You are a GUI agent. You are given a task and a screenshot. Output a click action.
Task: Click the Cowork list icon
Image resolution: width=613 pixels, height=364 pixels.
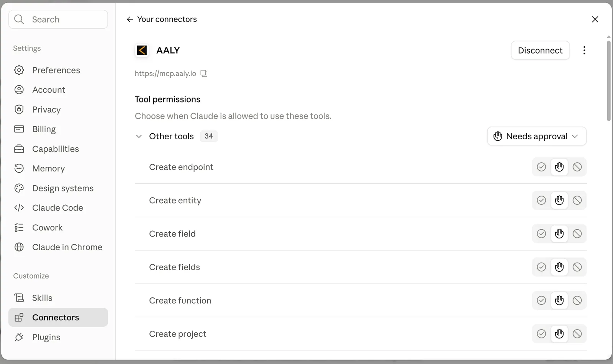click(19, 227)
